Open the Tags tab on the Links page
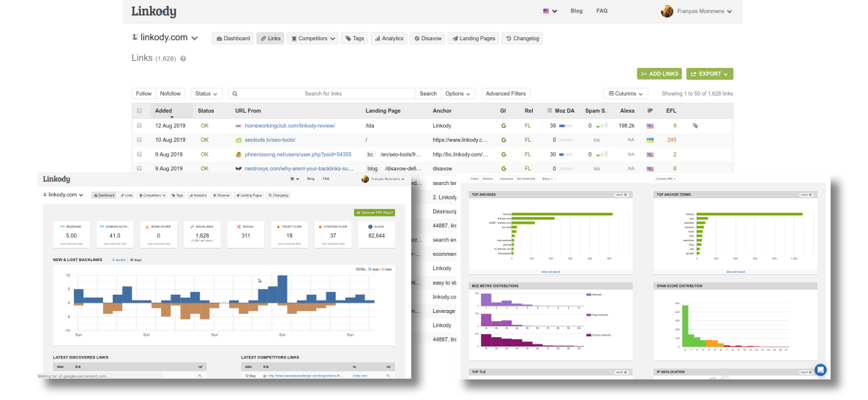This screenshot has width=868, height=400. (355, 38)
